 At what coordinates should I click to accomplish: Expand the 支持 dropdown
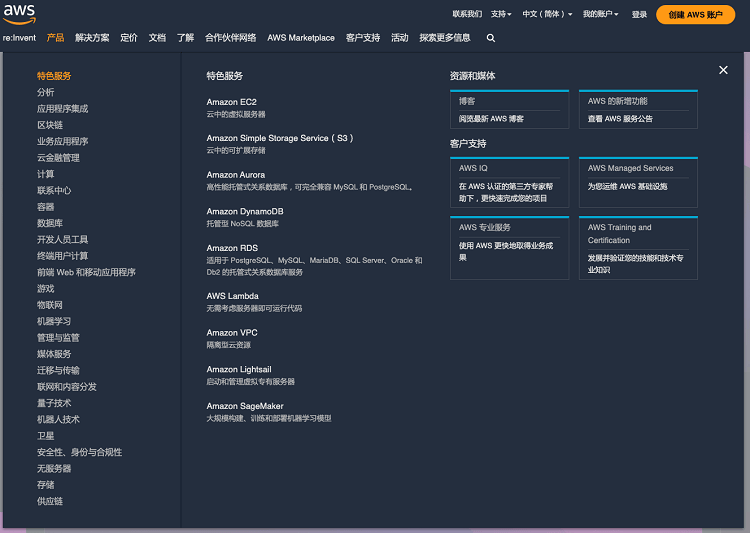(x=501, y=14)
